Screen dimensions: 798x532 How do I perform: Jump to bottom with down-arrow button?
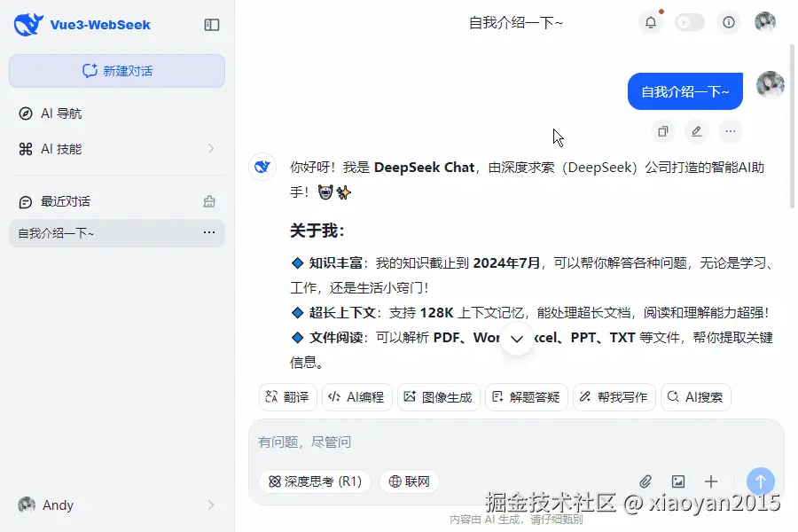517,339
